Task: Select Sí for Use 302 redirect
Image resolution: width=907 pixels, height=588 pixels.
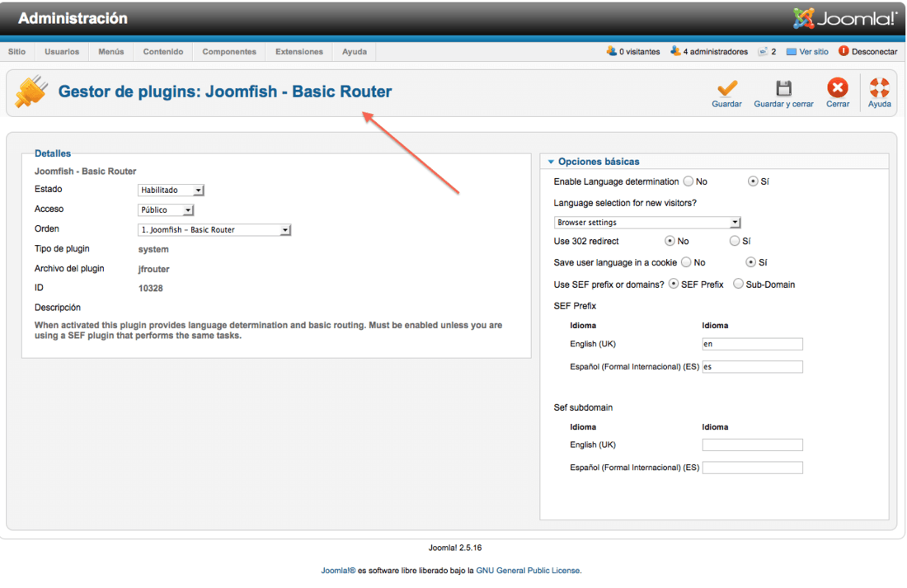Action: tap(734, 240)
